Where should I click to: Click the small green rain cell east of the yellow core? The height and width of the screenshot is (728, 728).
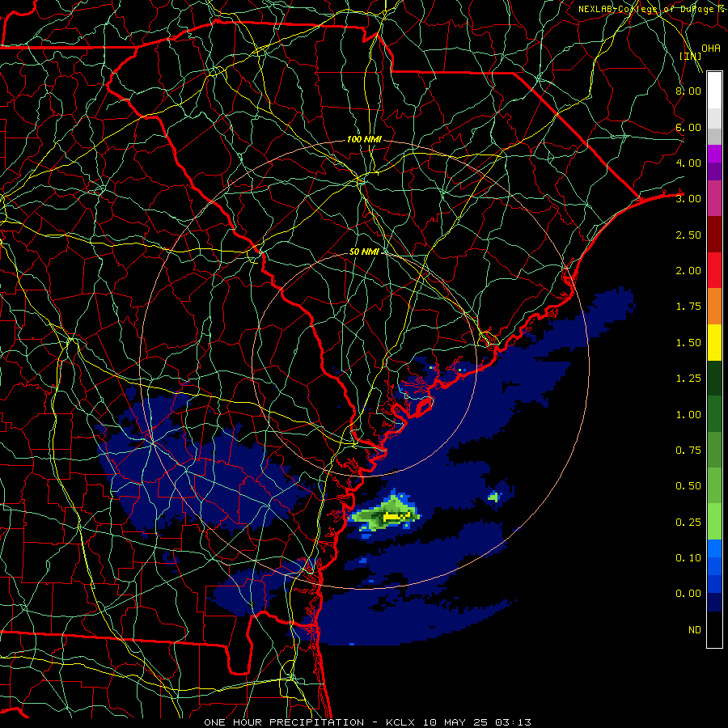click(493, 497)
